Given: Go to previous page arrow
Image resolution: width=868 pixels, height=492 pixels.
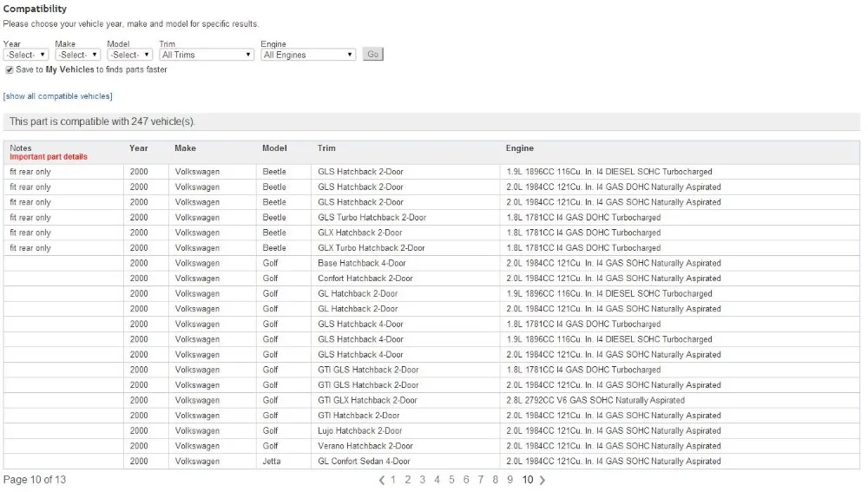Looking at the screenshot, I should click(381, 481).
